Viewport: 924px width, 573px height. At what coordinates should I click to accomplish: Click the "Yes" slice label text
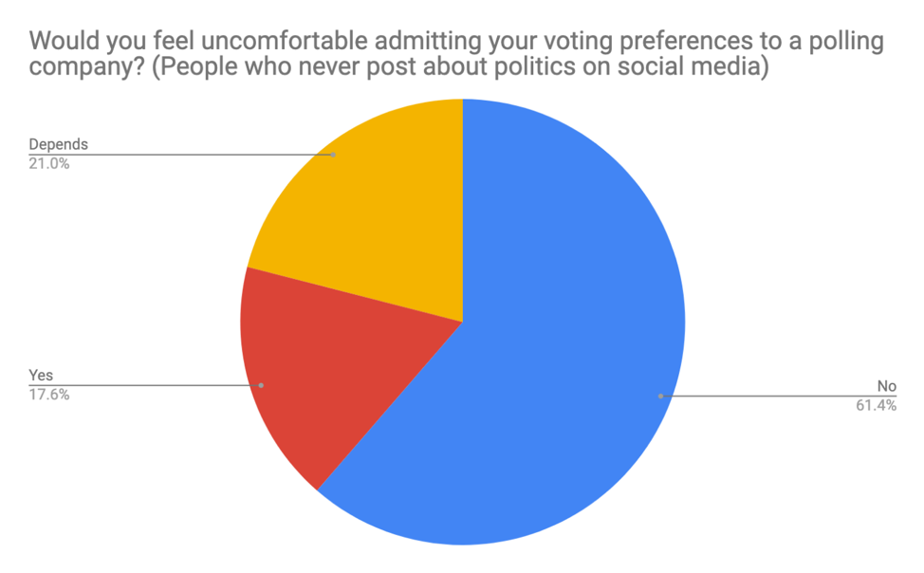tap(41, 376)
